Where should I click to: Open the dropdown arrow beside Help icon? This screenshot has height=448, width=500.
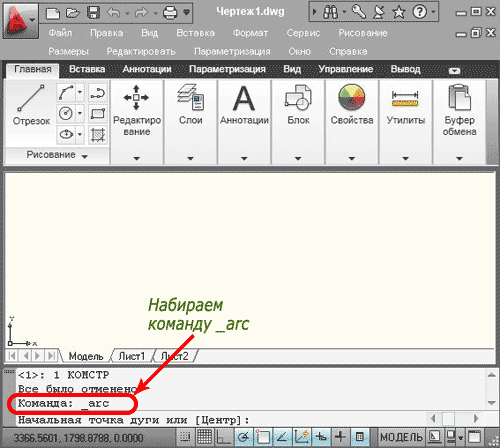[x=433, y=12]
